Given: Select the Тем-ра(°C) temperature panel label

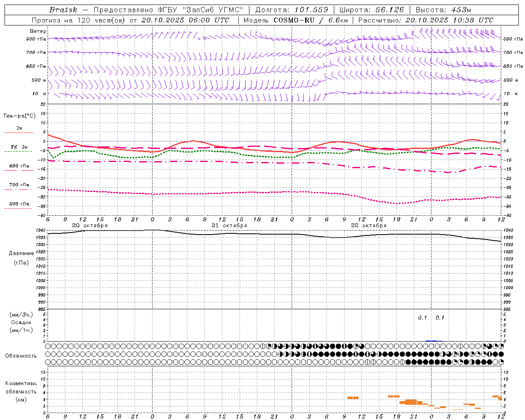Looking at the screenshot, I should (19, 116).
